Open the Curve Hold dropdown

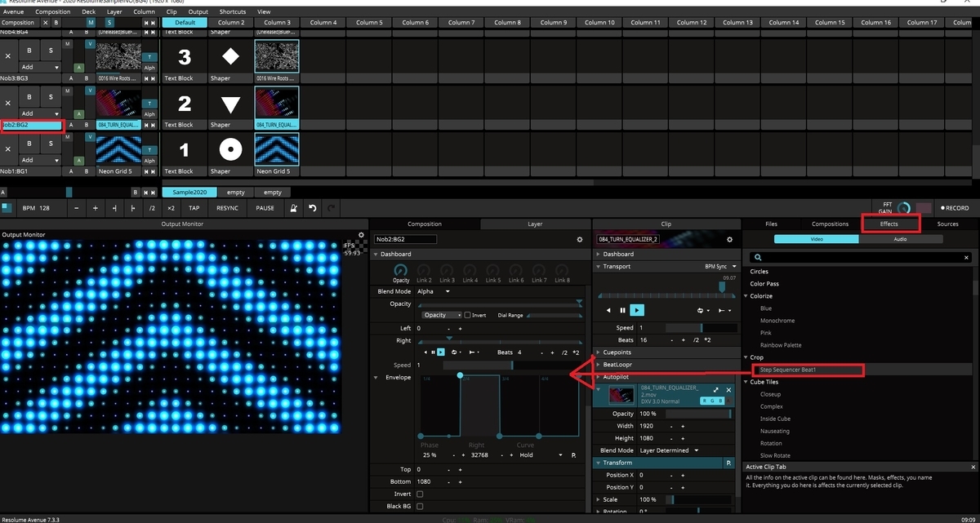coord(541,455)
